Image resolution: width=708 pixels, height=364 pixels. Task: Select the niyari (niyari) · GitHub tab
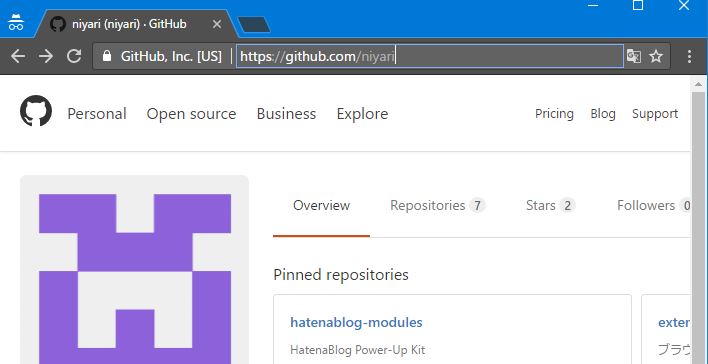pos(135,24)
